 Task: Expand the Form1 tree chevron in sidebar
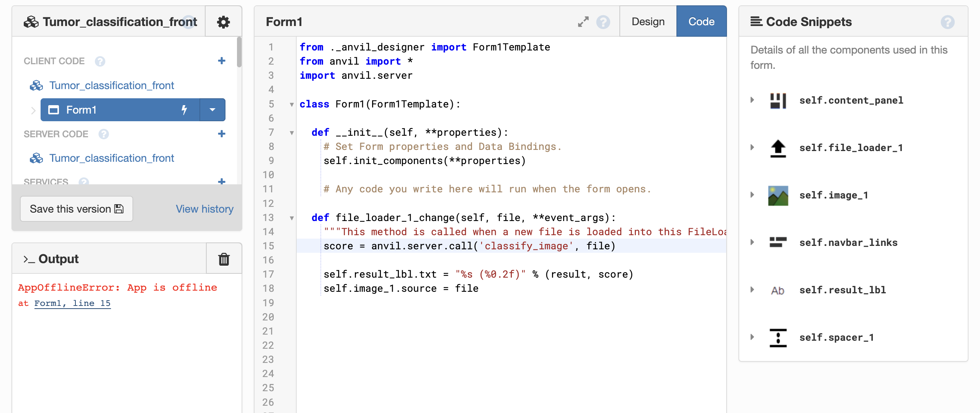click(x=33, y=110)
